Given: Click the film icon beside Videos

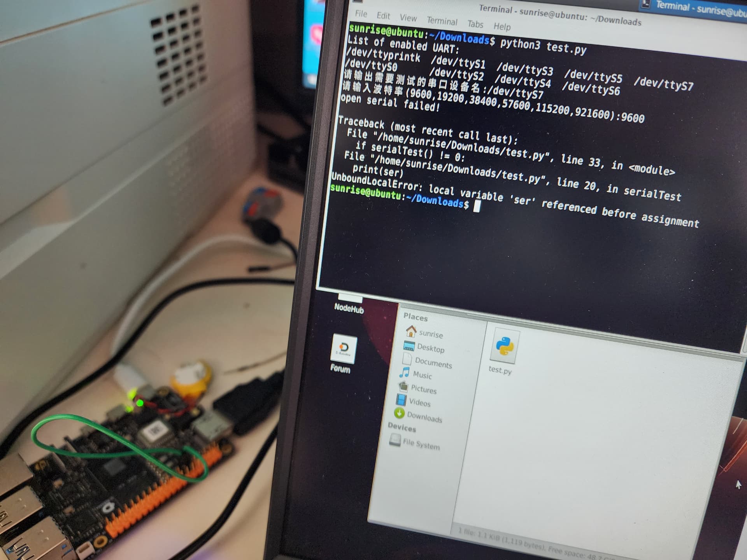Looking at the screenshot, I should coord(401,399).
